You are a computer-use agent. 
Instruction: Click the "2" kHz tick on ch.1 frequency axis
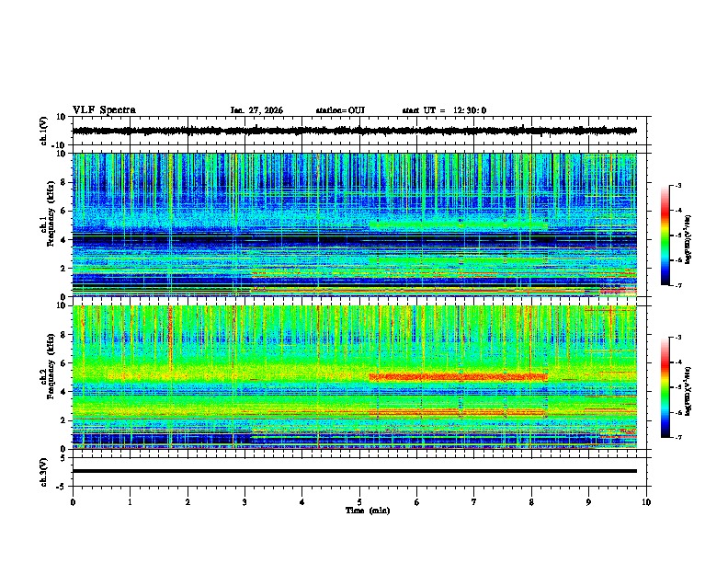[x=63, y=268]
